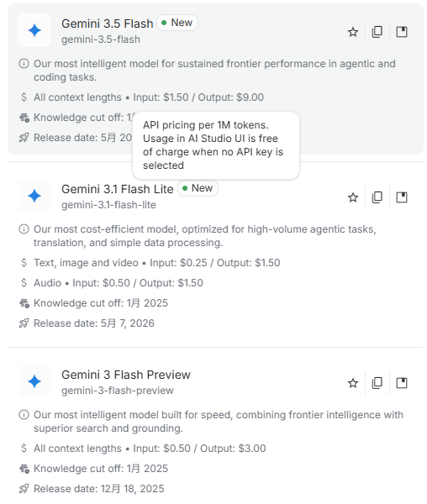This screenshot has height=504, width=427.
Task: Star the Gemini 3 Flash Preview model
Action: point(353,383)
